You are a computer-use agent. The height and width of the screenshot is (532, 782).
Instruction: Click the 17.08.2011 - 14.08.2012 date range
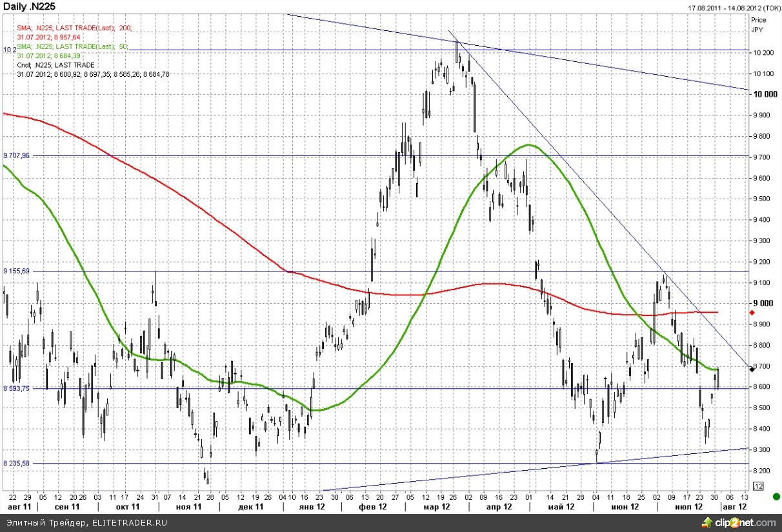point(725,8)
